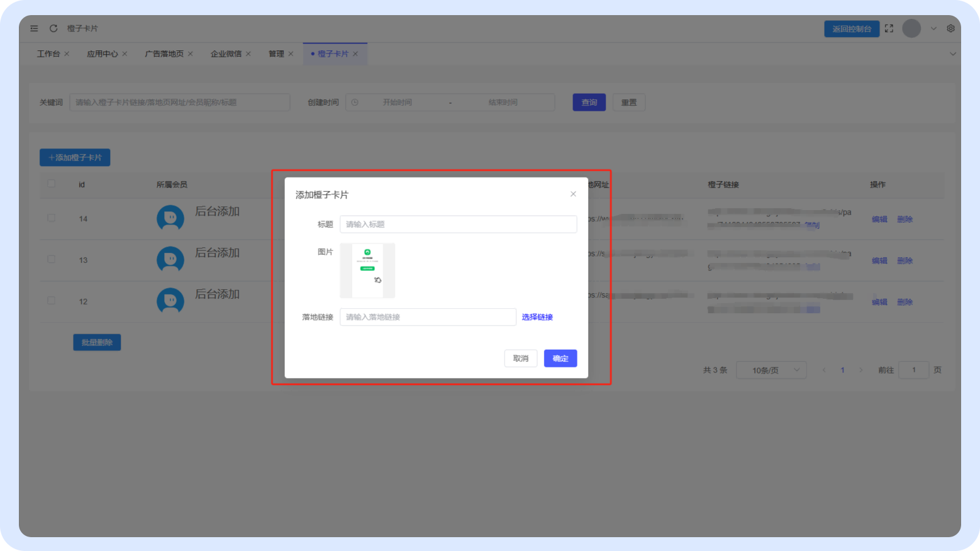Click the clock icon in date range
Screen dimensions: 980x551
pyautogui.click(x=355, y=103)
